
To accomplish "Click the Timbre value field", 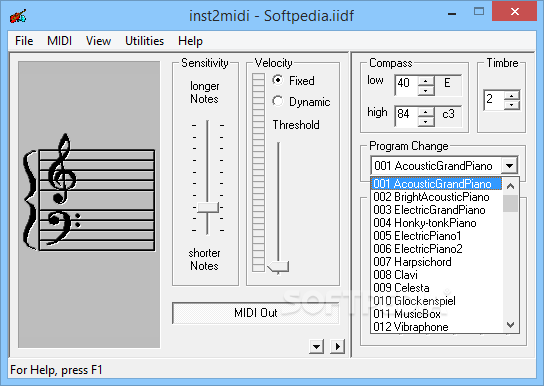I will tap(494, 100).
